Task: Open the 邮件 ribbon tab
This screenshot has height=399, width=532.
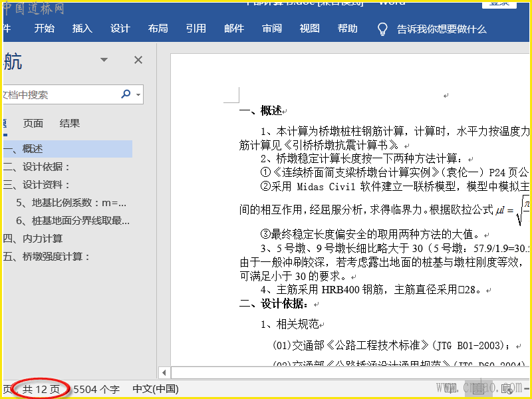Action: [x=234, y=29]
